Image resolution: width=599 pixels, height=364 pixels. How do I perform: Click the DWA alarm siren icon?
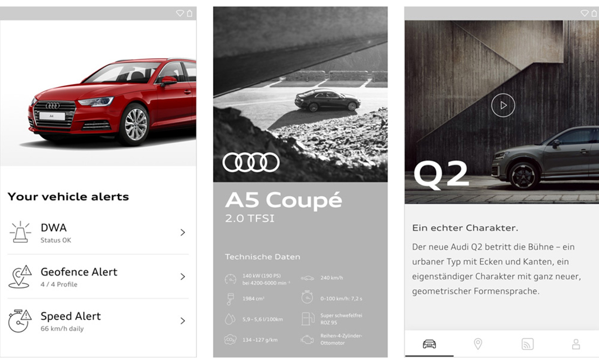[20, 232]
